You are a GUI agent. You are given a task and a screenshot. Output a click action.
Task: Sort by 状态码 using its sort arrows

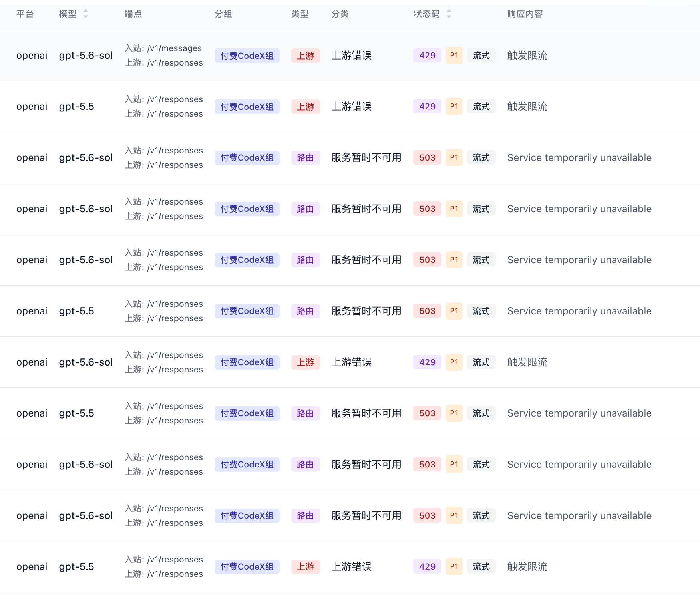449,14
